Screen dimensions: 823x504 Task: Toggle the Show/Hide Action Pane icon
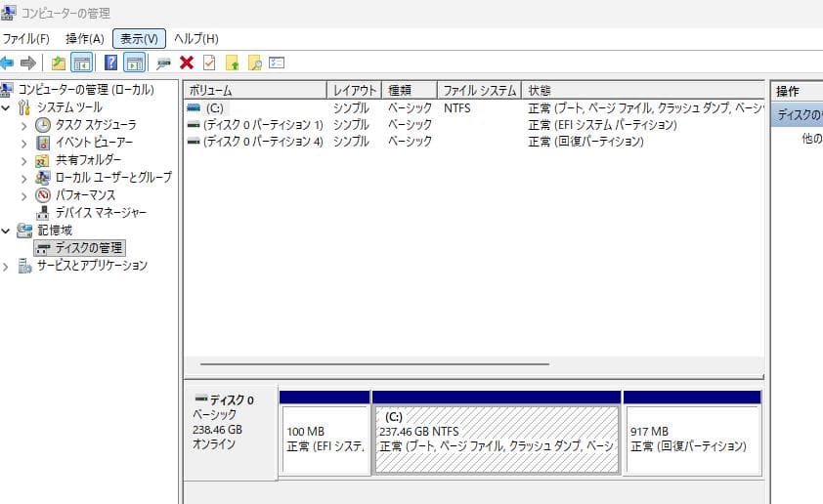135,63
